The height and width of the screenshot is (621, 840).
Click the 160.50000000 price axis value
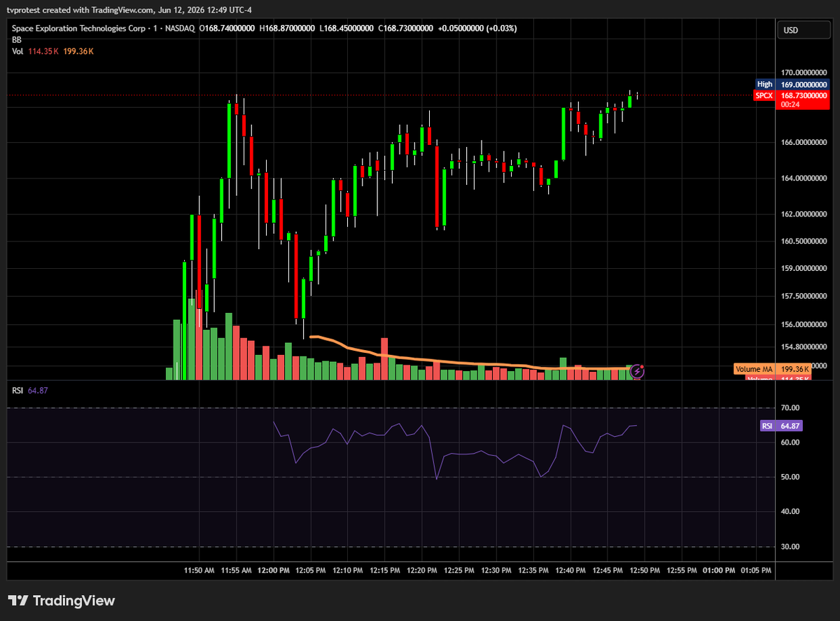(804, 241)
